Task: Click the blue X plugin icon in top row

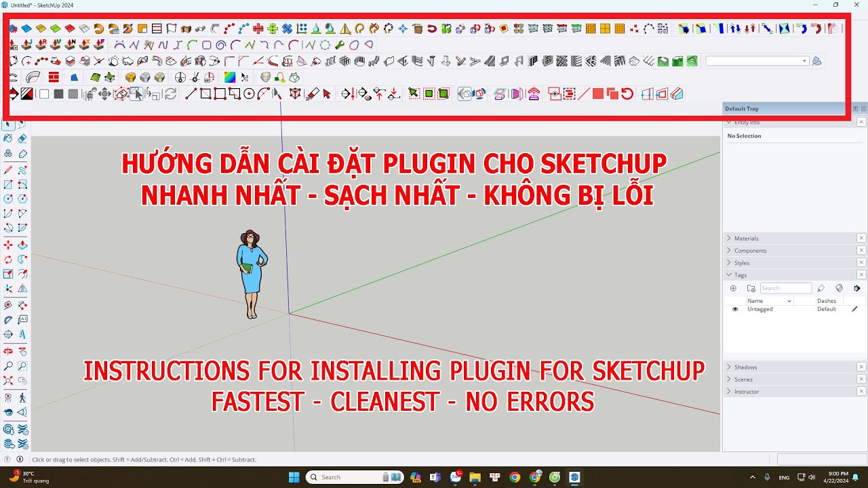Action: [287, 28]
